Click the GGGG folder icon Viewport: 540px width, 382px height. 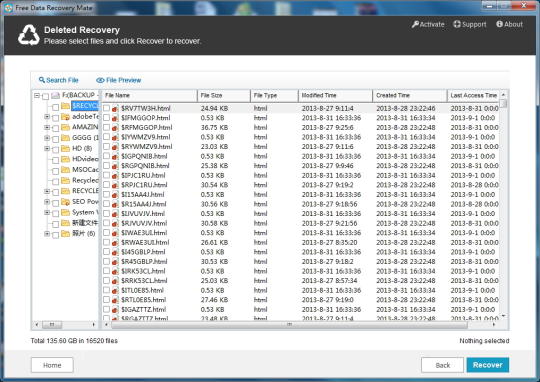pos(65,138)
